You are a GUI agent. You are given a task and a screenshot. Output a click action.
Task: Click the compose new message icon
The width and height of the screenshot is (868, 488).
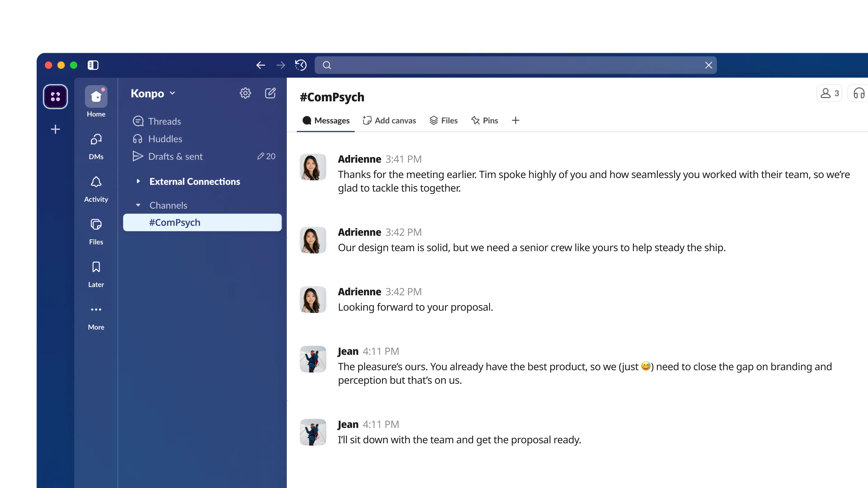pos(270,93)
